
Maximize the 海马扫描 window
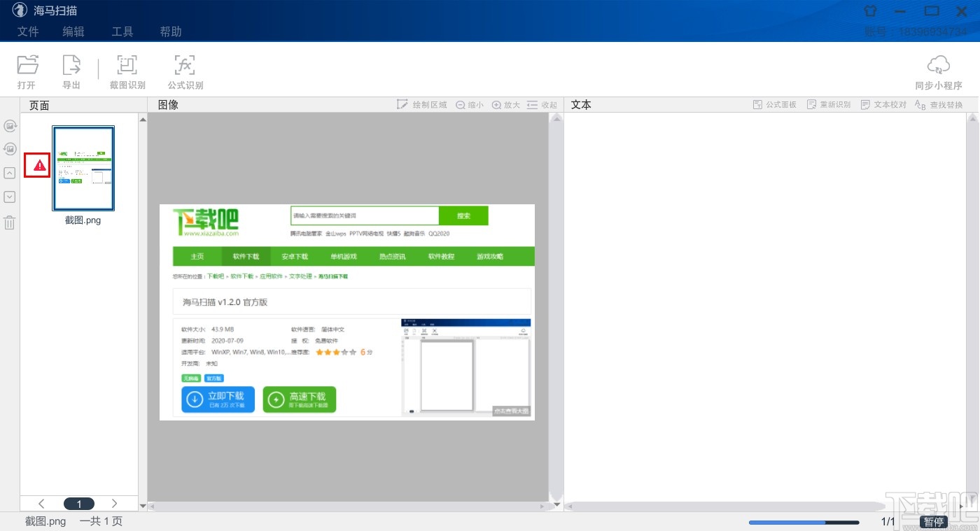[x=932, y=11]
